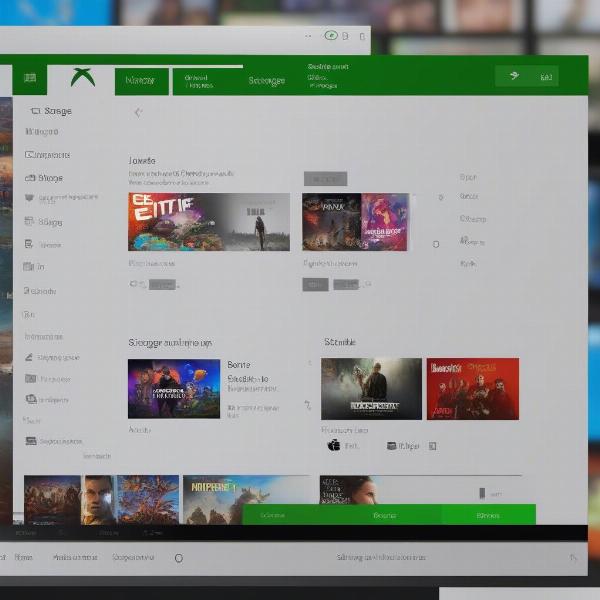Click the 'Scenlie' section heading
The height and width of the screenshot is (600, 600).
click(340, 342)
